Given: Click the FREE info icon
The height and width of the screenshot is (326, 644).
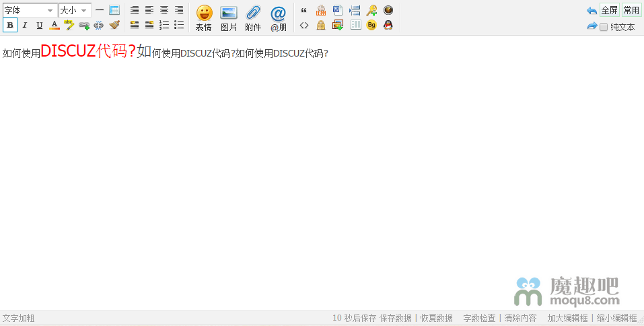Looking at the screenshot, I should pos(321,11).
